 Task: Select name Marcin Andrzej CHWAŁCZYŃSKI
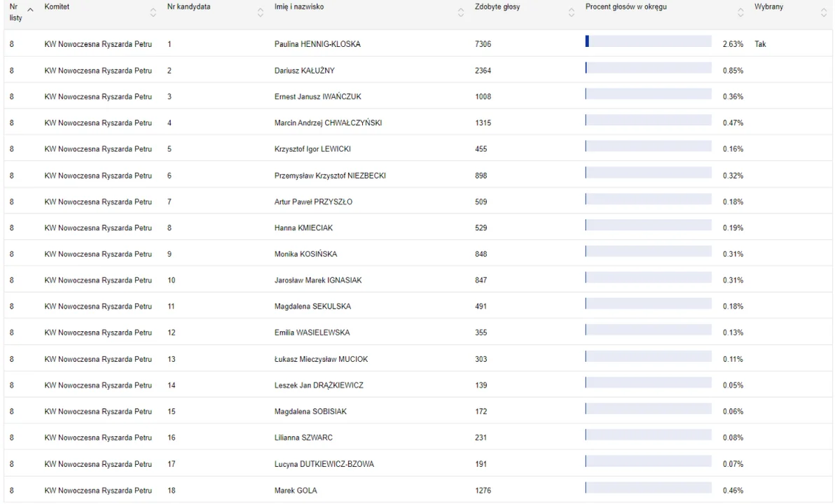click(328, 122)
